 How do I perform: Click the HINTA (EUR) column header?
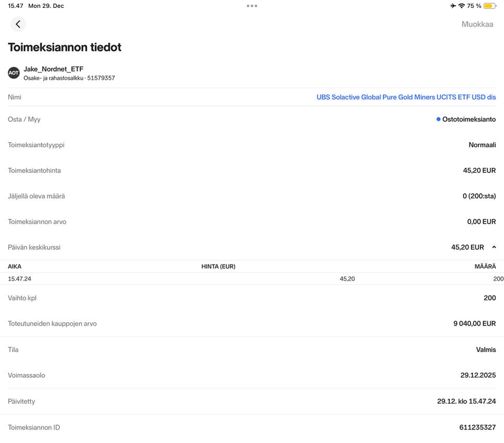(218, 266)
